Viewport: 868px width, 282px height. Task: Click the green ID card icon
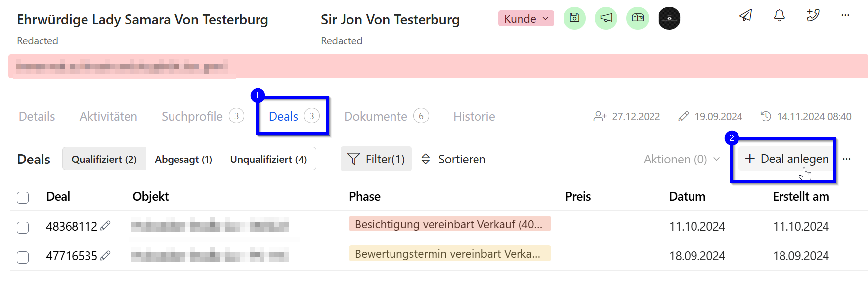pyautogui.click(x=638, y=18)
